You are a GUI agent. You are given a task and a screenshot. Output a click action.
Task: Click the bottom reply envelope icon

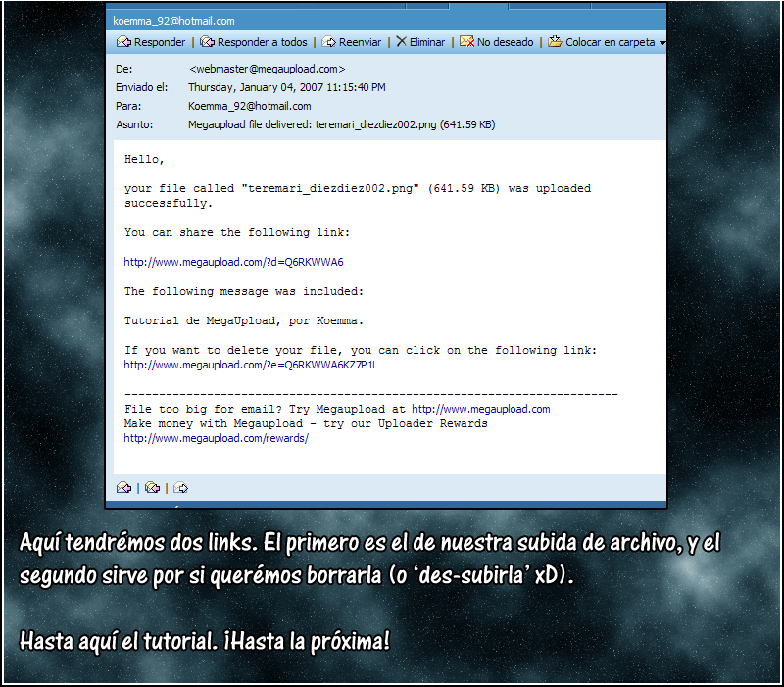click(123, 488)
